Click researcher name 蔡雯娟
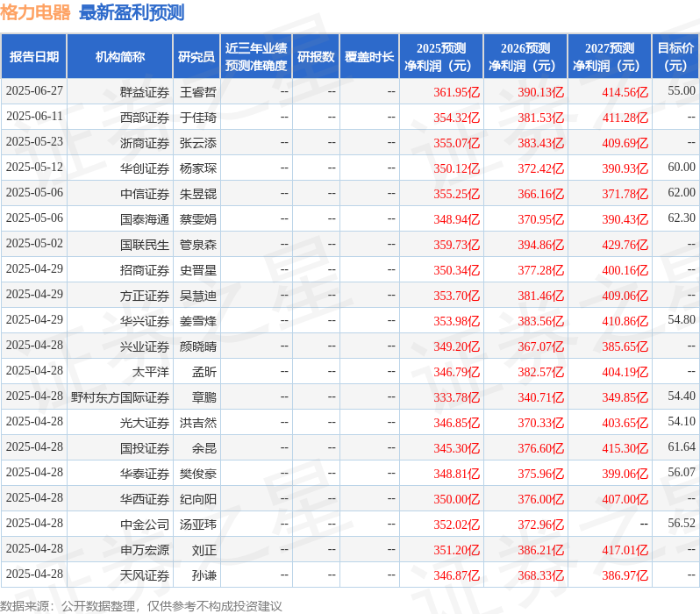Screen dimensions: 700x614 click(198, 219)
